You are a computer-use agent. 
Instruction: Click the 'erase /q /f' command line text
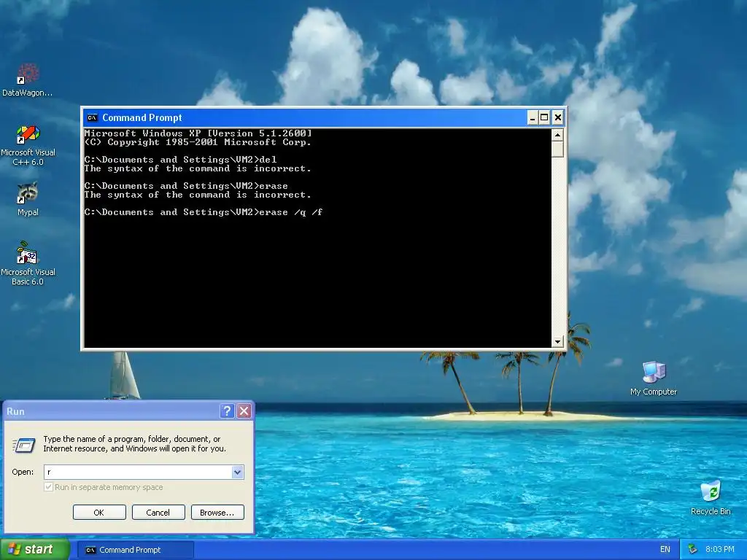tap(290, 212)
